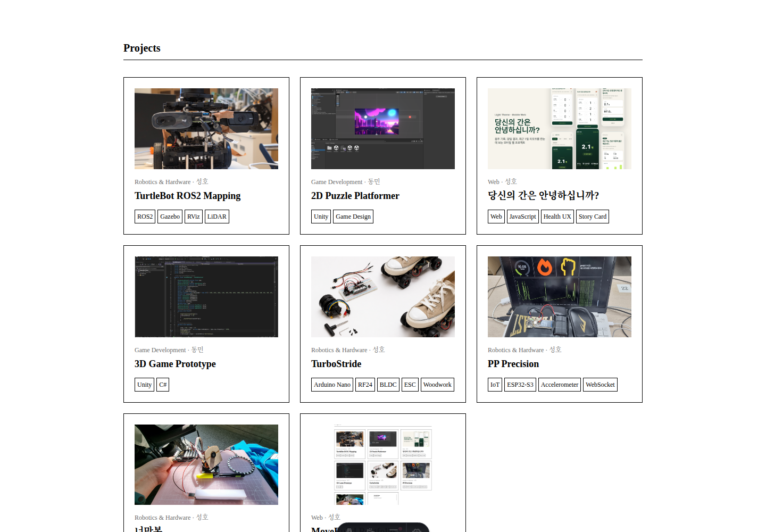The height and width of the screenshot is (532, 766).
Task: Open the 2D Puzzle Platformer thumbnail image
Action: click(x=383, y=129)
